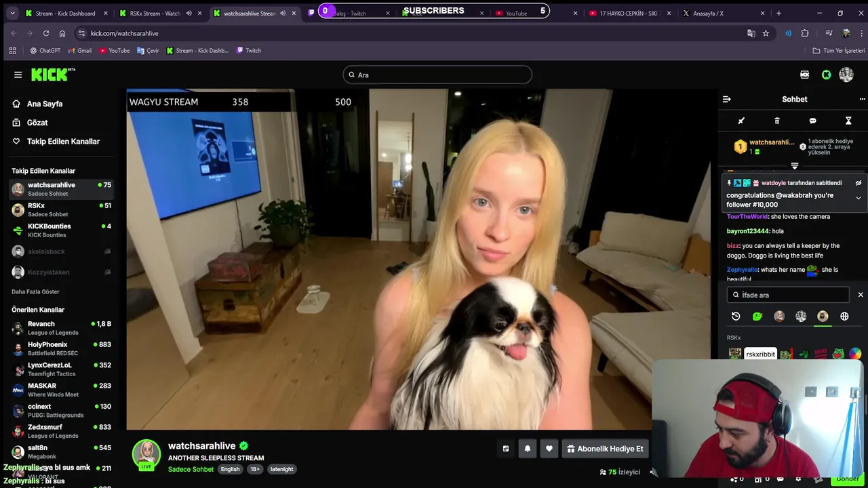
Task: Click the Ara search field
Action: [437, 75]
